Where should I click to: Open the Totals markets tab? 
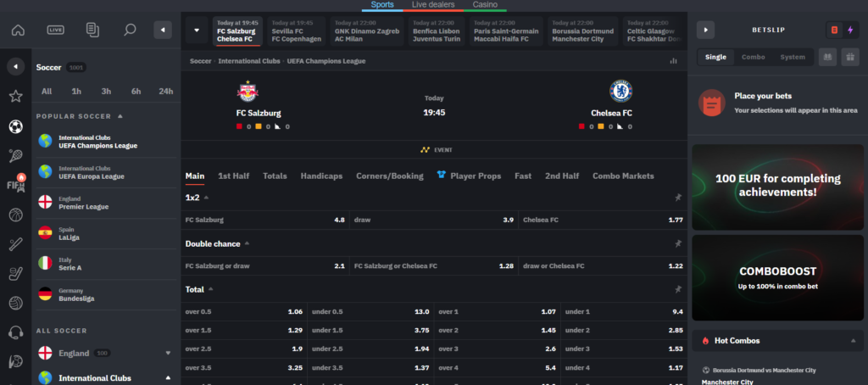click(x=275, y=176)
